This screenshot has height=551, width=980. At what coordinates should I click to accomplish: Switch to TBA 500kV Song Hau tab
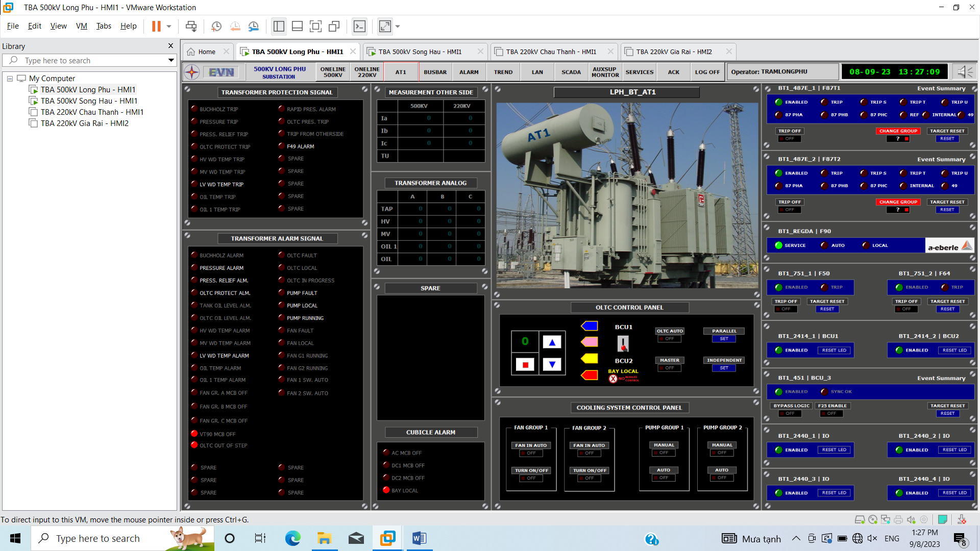(x=420, y=52)
